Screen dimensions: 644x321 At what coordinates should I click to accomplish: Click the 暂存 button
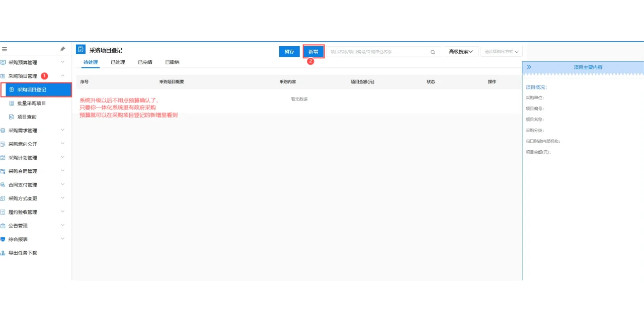289,52
